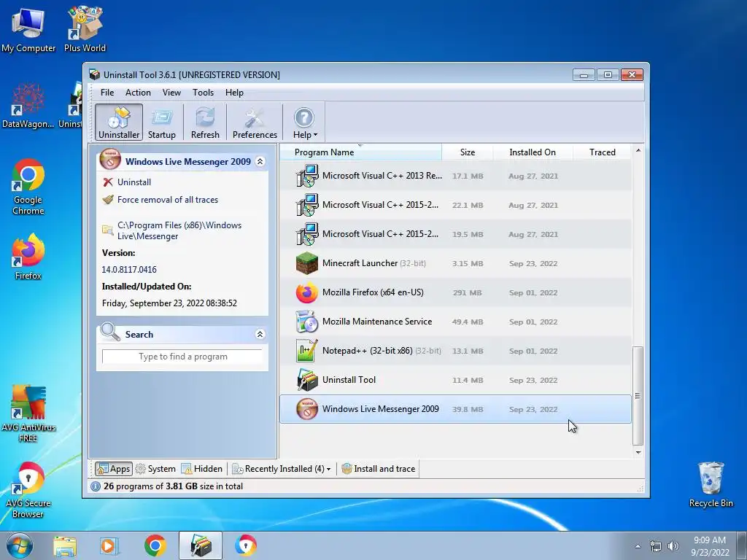Open AVG Secure Browser desktop shortcut
This screenshot has width=747, height=560.
point(28,489)
